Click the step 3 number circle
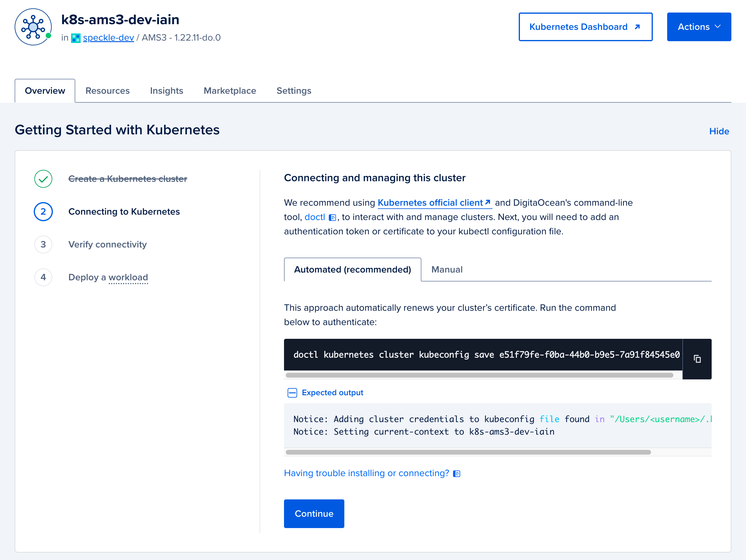 tap(43, 244)
